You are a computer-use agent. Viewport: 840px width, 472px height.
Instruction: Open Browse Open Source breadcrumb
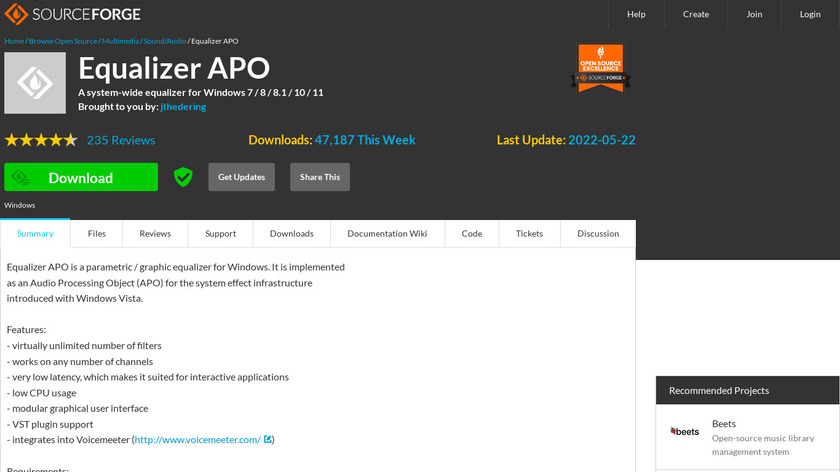(63, 41)
